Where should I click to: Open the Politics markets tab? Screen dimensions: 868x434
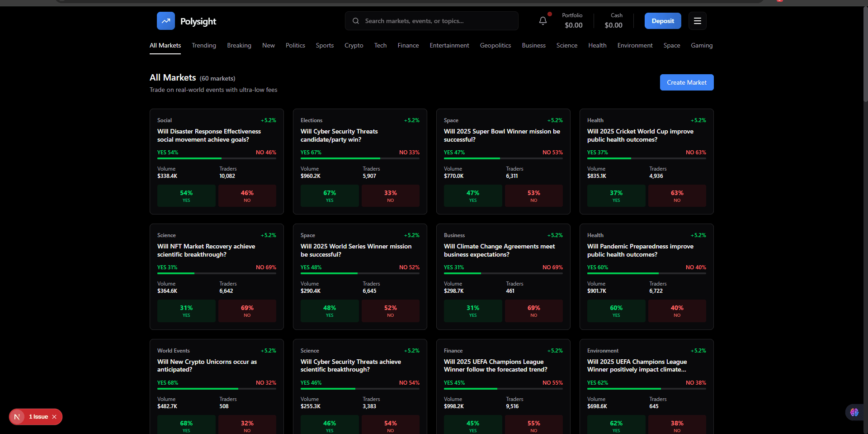[295, 45]
